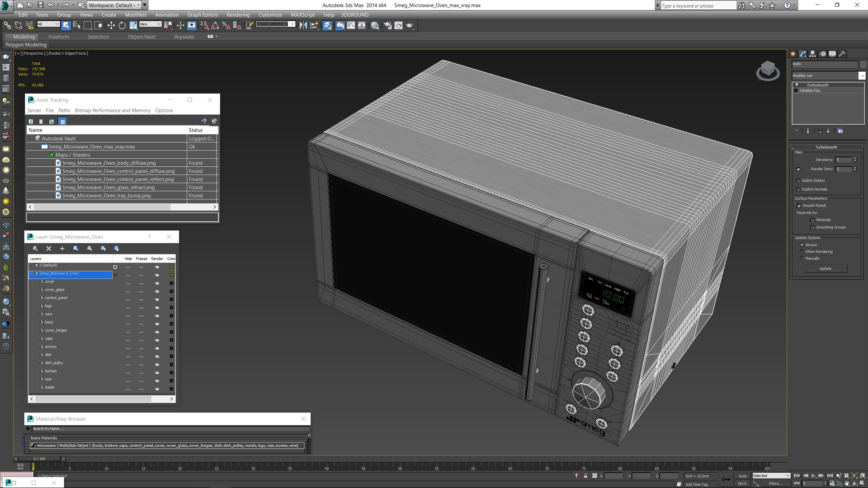The width and height of the screenshot is (868, 488).
Task: Open the Rendering menu
Action: point(238,15)
